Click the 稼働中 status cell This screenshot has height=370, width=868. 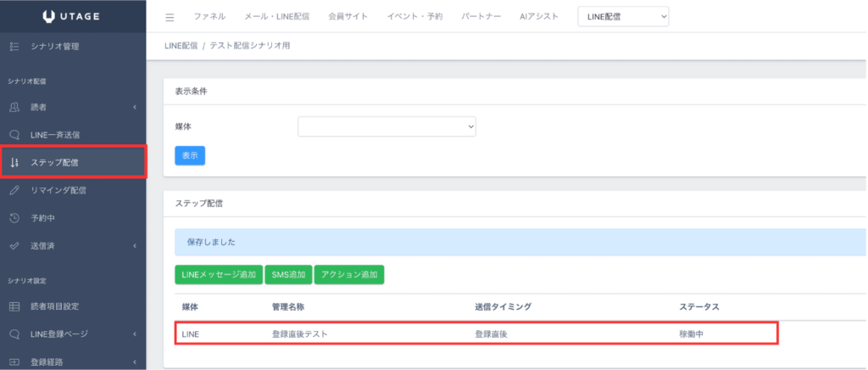692,334
